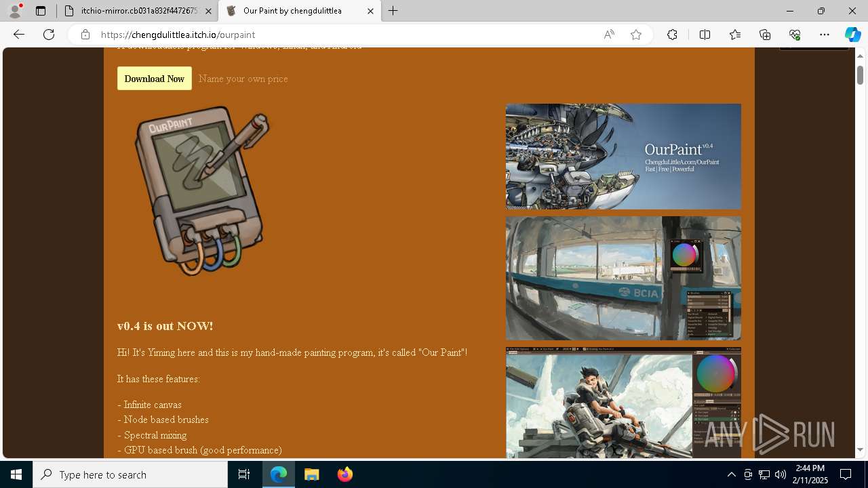View site information lock icon
The height and width of the screenshot is (488, 868).
[x=85, y=35]
